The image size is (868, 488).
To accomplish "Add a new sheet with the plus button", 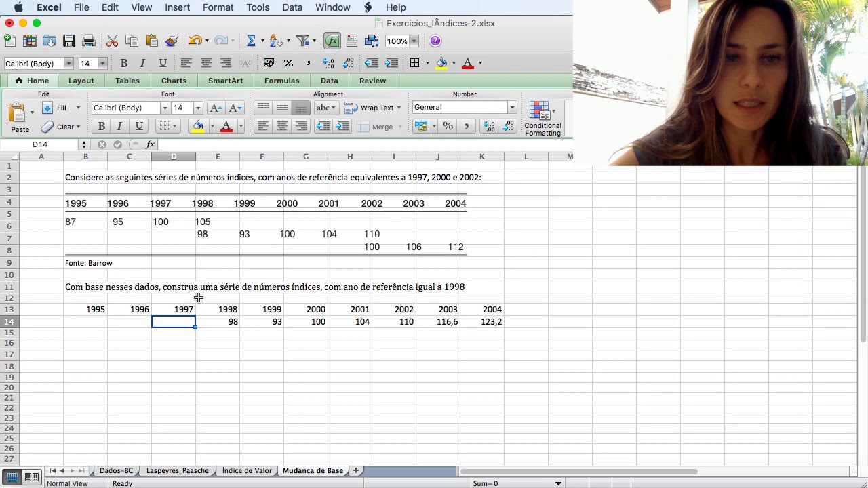I will pos(355,470).
